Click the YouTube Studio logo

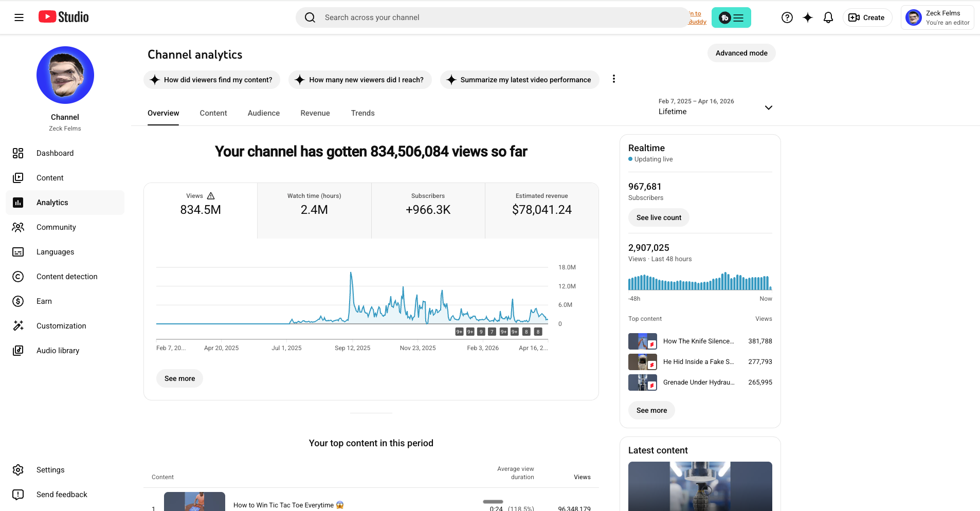tap(63, 17)
